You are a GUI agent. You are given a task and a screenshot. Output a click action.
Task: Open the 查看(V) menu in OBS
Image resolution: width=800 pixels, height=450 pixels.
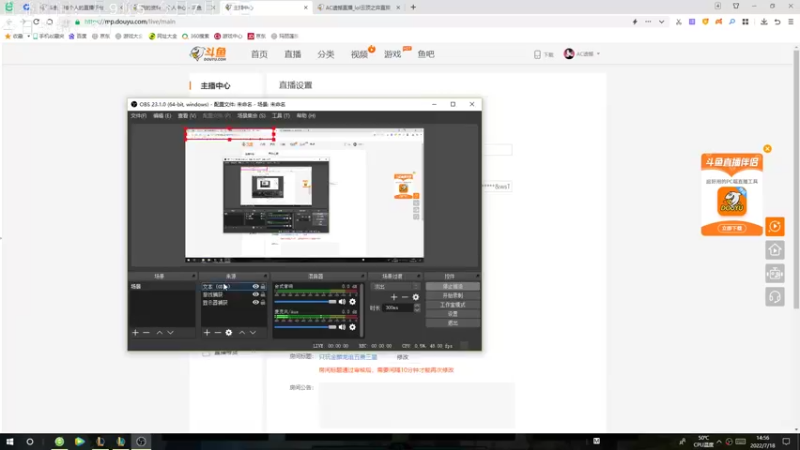pyautogui.click(x=187, y=116)
